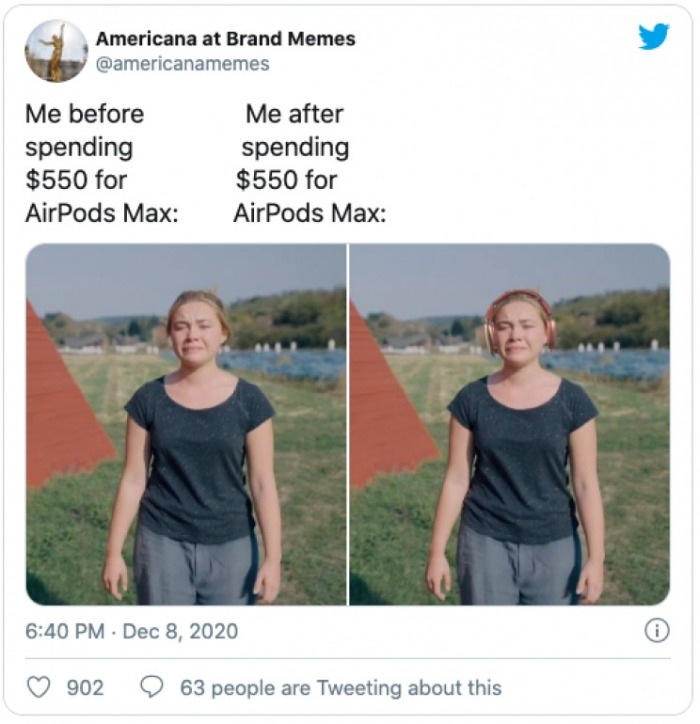This screenshot has height=724, width=700.
Task: View the 902 likes count
Action: click(85, 688)
